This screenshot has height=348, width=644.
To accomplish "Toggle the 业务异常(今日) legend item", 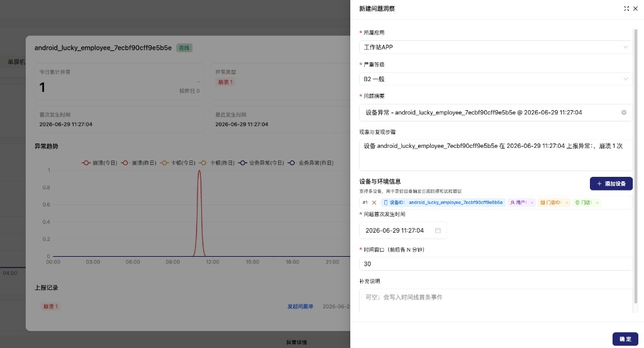I will coord(261,163).
